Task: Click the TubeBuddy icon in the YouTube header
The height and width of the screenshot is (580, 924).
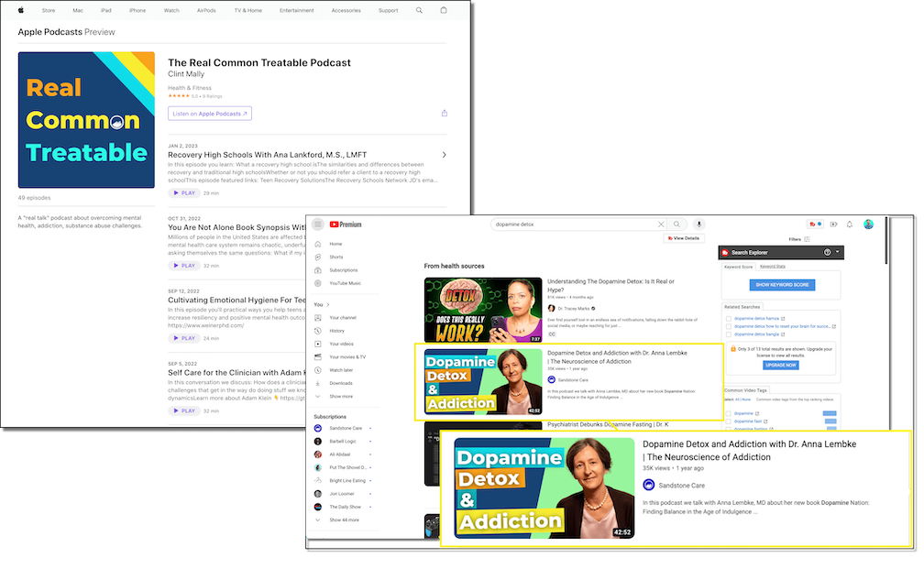Action: (815, 224)
